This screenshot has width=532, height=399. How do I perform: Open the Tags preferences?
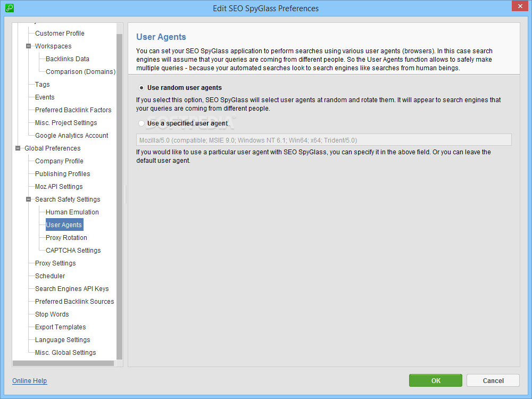tap(43, 85)
